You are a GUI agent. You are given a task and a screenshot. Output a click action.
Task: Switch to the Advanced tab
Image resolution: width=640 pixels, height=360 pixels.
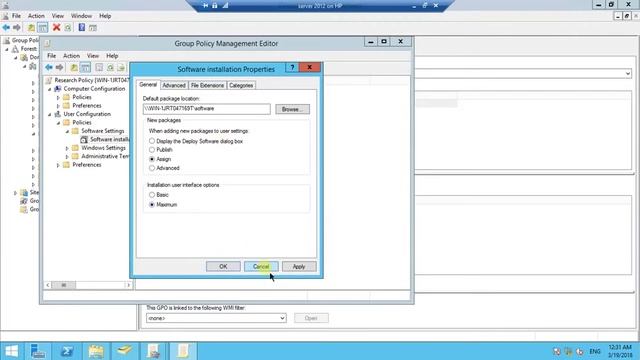(x=174, y=85)
